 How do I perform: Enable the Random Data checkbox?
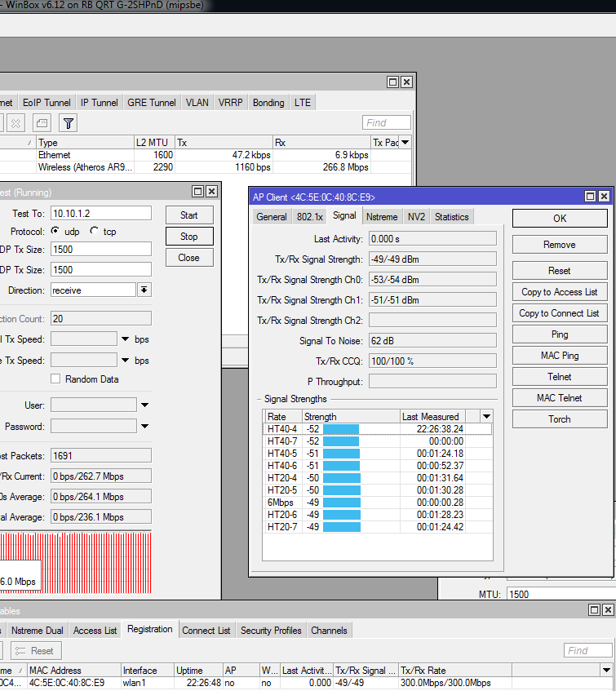click(55, 379)
